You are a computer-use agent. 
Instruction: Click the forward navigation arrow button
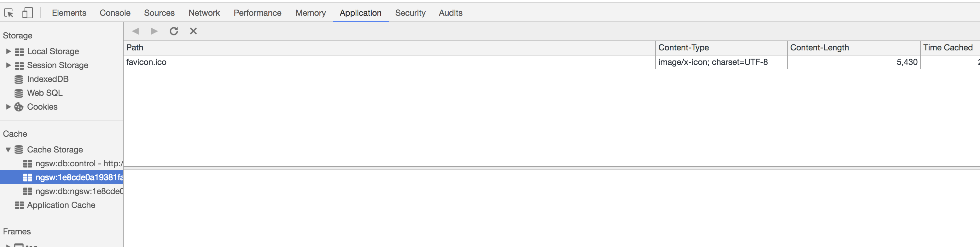tap(154, 31)
